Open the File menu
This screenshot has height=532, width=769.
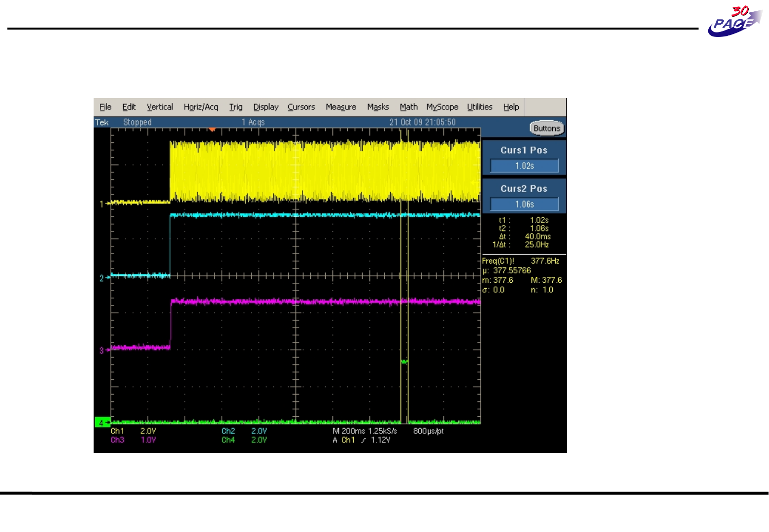(x=105, y=107)
